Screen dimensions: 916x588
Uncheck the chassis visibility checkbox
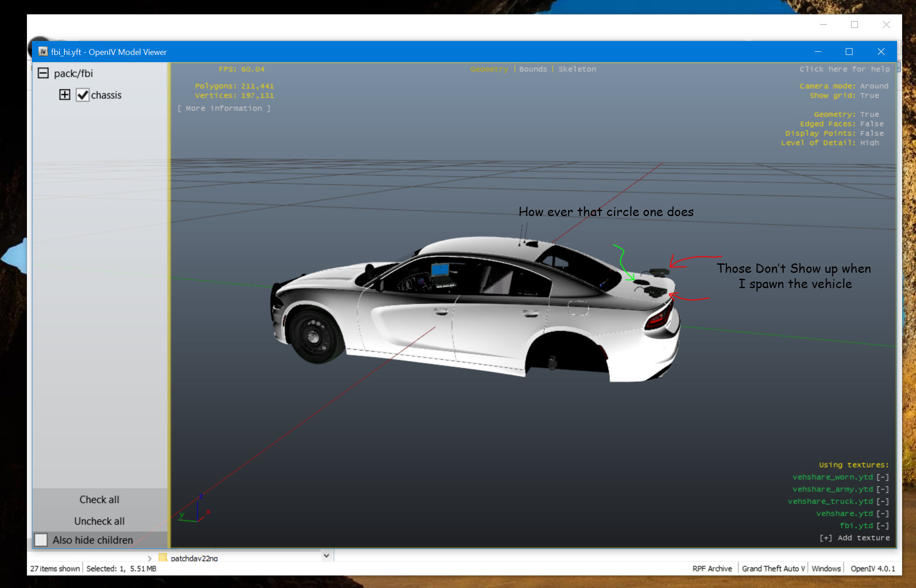(x=82, y=95)
